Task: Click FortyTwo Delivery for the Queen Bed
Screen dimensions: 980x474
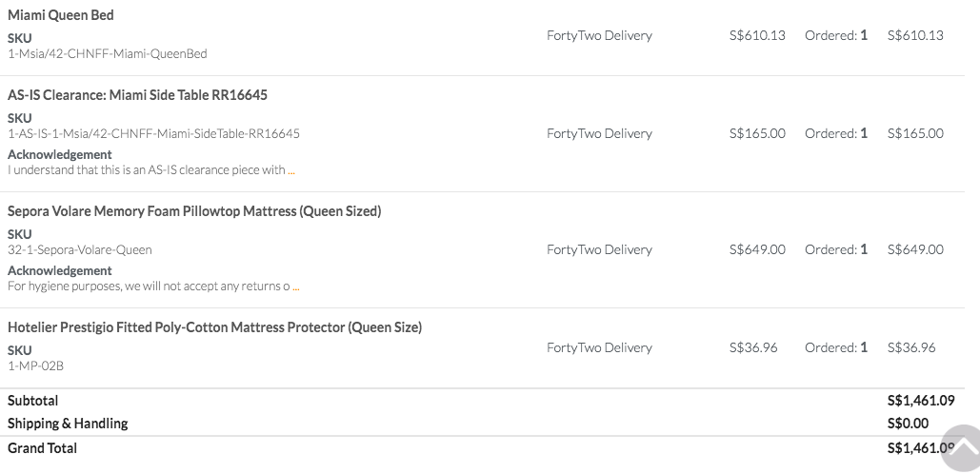Action: coord(599,35)
